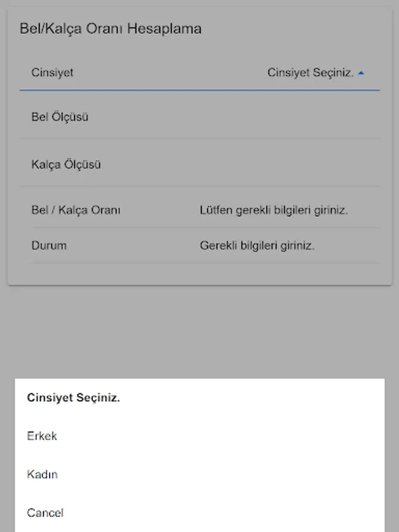
Task: Click the blue underline beneath the Cinsiyet row
Action: point(199,90)
